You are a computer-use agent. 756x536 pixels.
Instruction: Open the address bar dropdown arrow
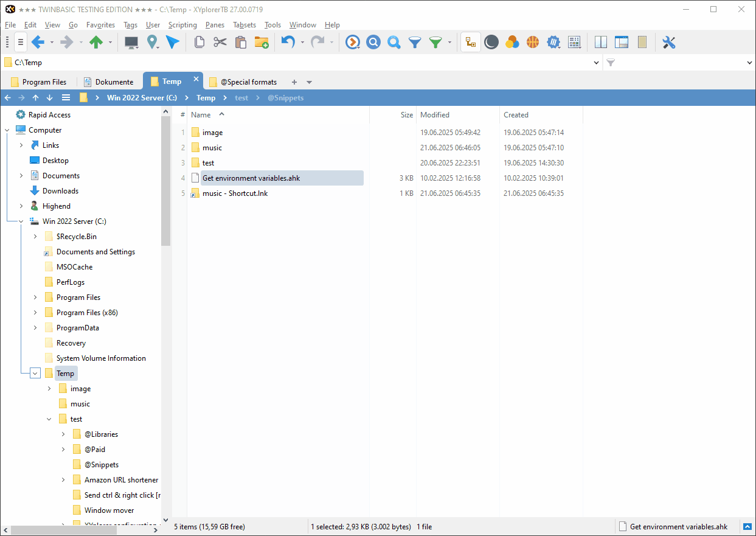(x=597, y=63)
